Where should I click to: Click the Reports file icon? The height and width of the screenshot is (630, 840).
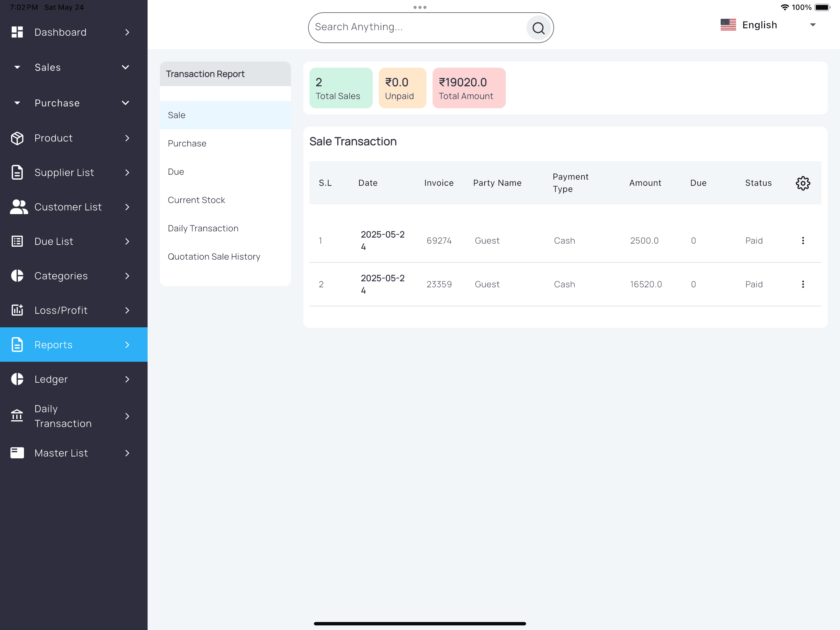coord(17,345)
